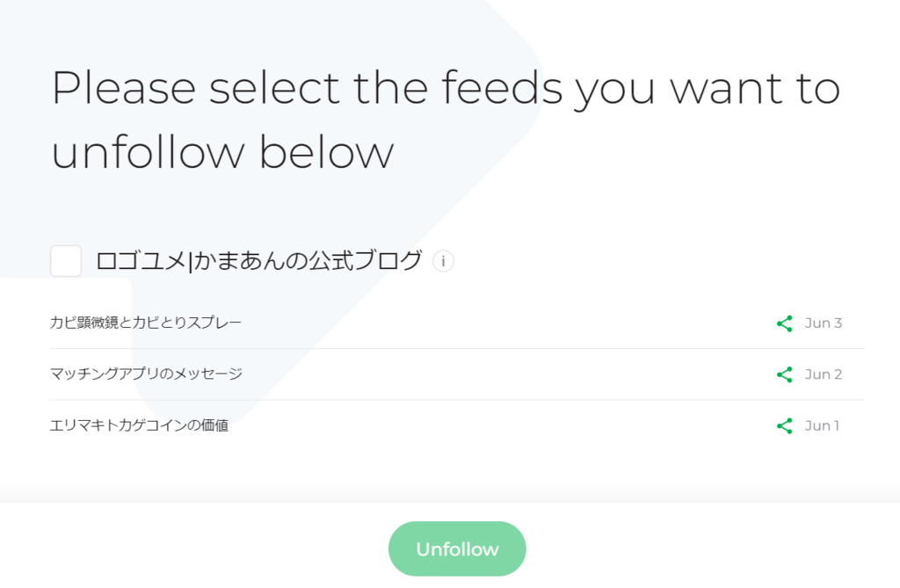Open the article マッチングアプリのメッセージ

point(147,374)
